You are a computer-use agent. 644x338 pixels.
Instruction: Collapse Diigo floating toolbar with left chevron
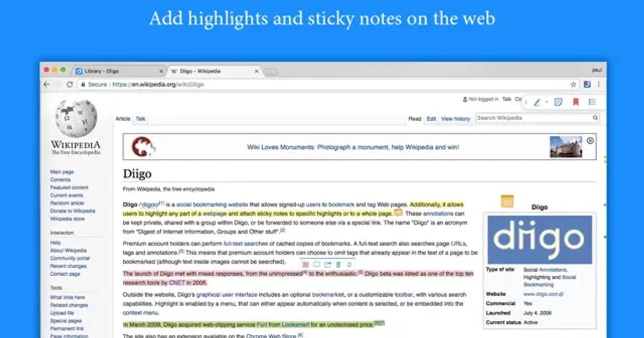(x=526, y=102)
